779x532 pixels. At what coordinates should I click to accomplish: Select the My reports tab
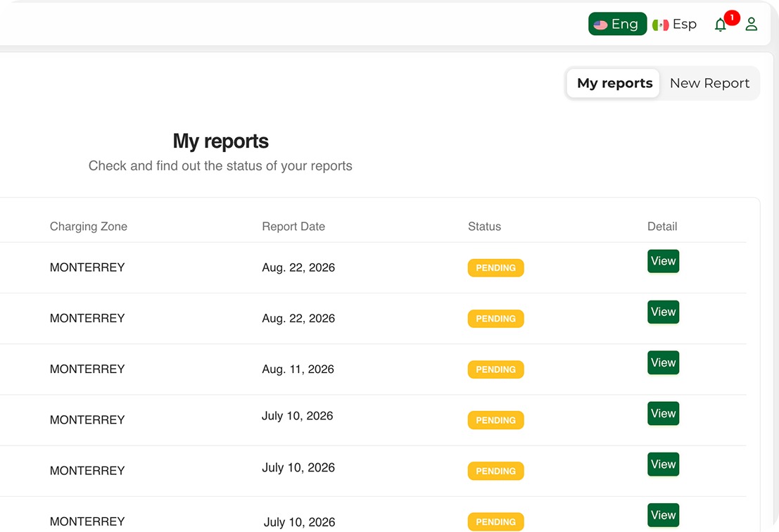(613, 82)
